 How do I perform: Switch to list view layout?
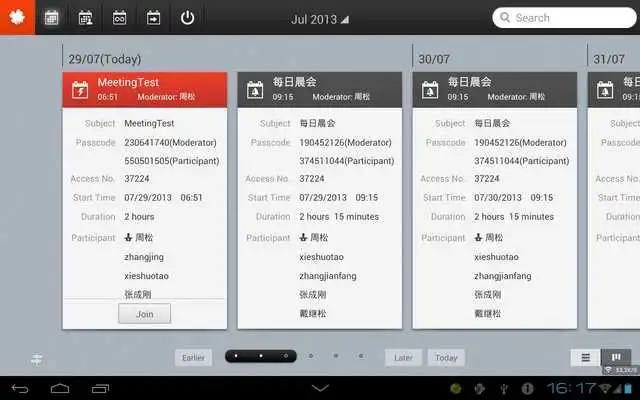point(585,357)
